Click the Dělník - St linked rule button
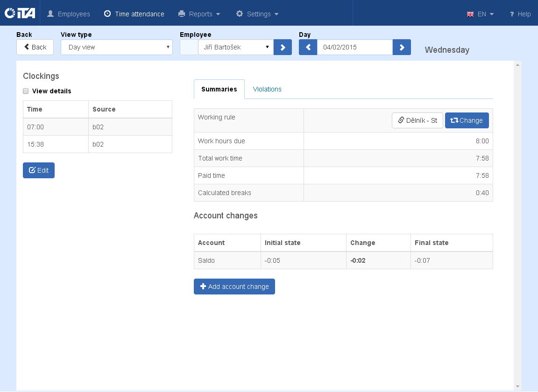 (417, 120)
